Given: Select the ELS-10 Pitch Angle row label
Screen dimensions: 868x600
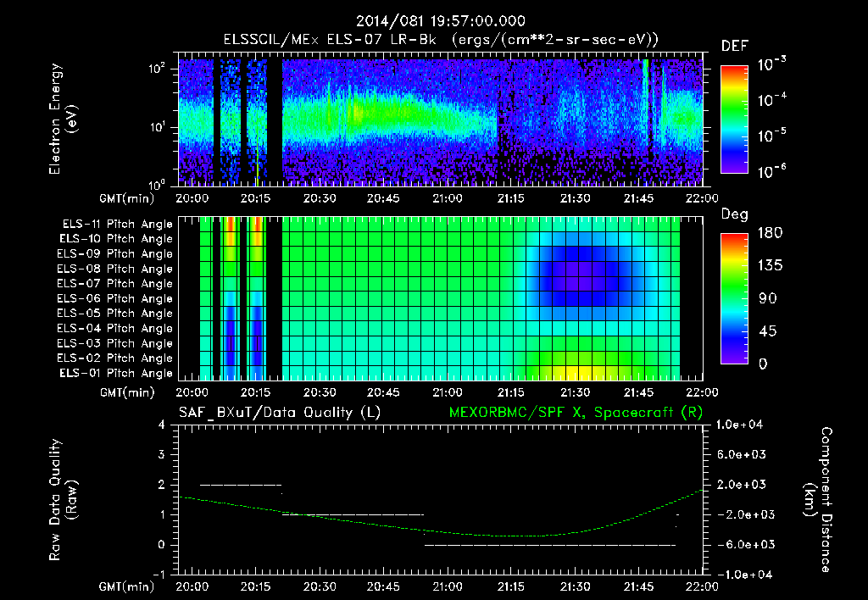Looking at the screenshot, I should coord(116,239).
